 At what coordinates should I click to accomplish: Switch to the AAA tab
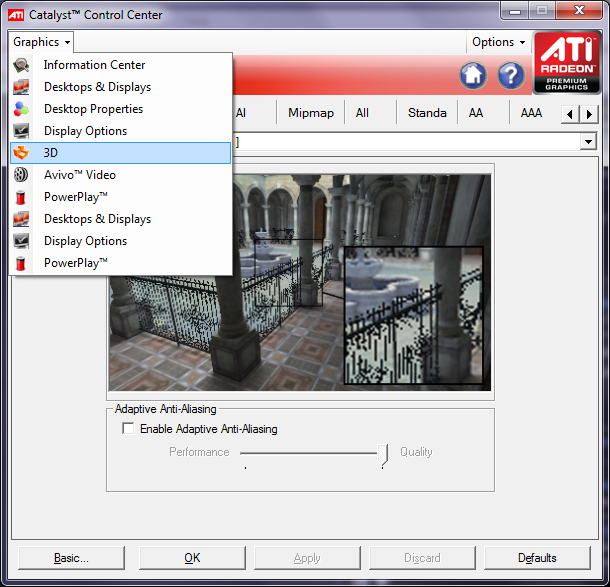coord(531,113)
